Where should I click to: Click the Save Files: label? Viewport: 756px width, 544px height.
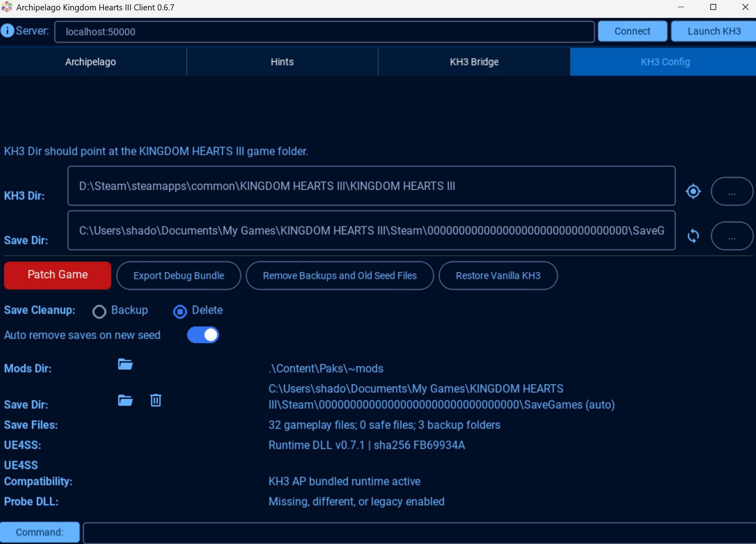[31, 425]
